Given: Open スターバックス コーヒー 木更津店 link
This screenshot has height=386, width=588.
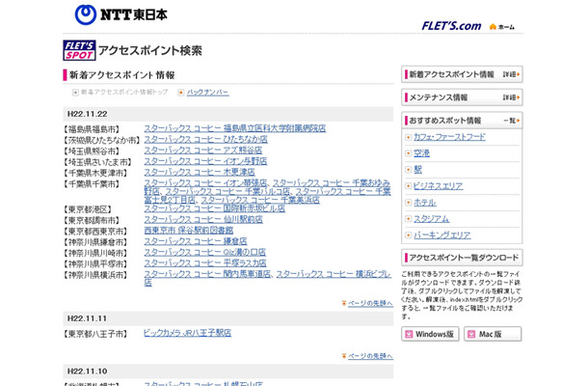Looking at the screenshot, I should pyautogui.click(x=200, y=172).
